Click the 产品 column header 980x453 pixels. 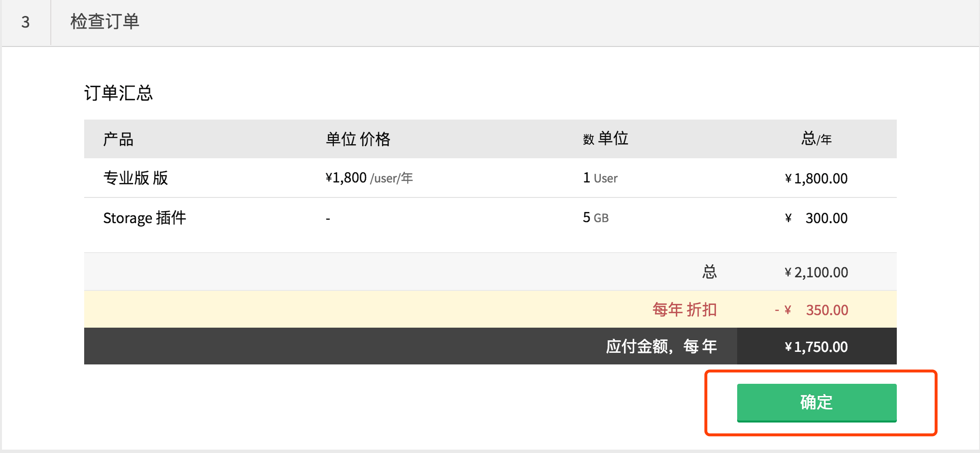click(118, 139)
